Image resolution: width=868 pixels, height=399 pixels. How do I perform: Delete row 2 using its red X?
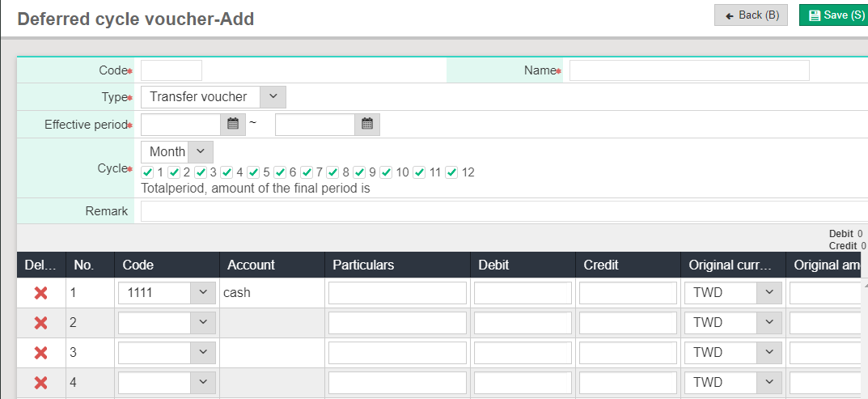pyautogui.click(x=40, y=323)
